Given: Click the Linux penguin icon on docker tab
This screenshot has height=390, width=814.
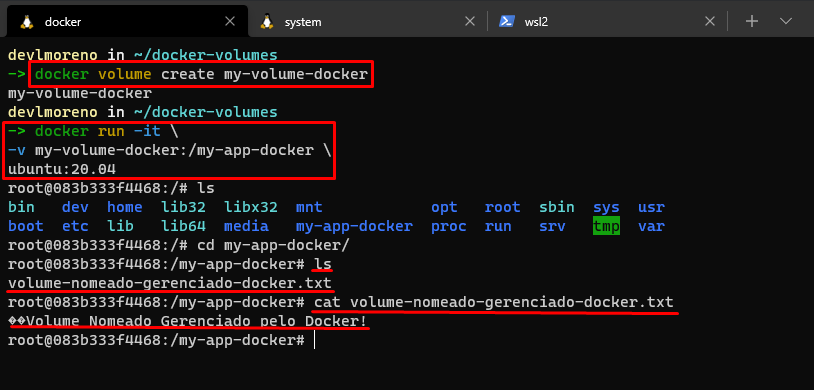Looking at the screenshot, I should point(26,21).
